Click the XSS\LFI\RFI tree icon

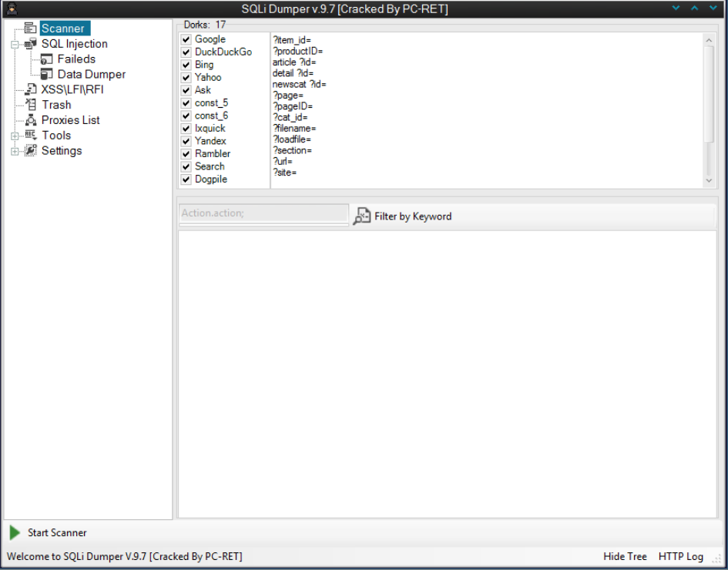[31, 89]
